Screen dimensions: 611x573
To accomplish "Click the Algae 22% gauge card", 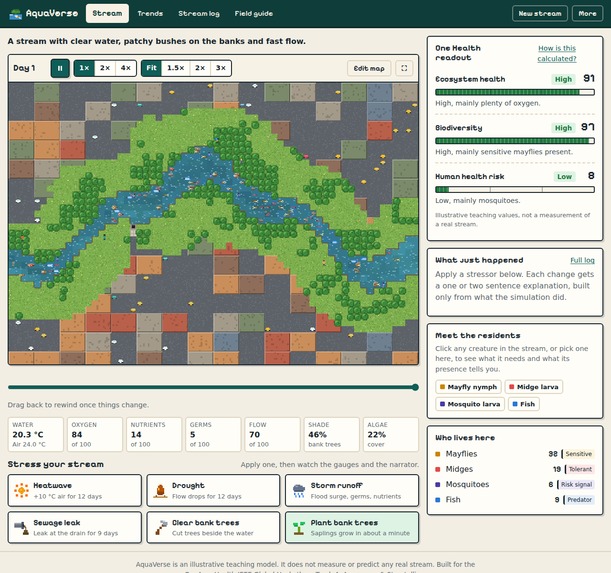I will 391,434.
